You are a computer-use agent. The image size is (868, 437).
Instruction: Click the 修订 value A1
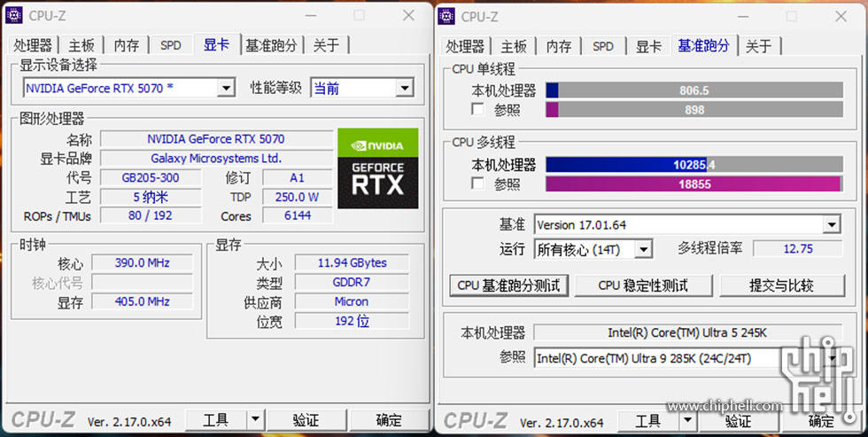pyautogui.click(x=298, y=178)
